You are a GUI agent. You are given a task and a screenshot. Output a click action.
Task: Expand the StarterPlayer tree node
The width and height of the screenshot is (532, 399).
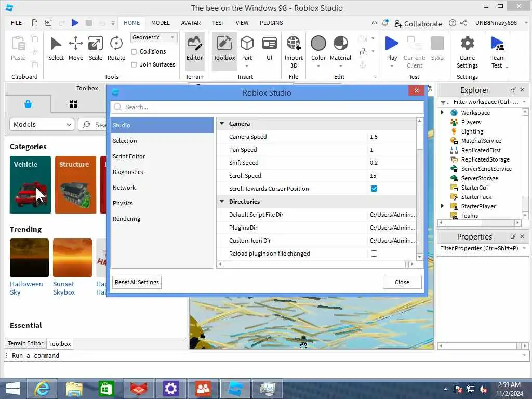point(443,206)
